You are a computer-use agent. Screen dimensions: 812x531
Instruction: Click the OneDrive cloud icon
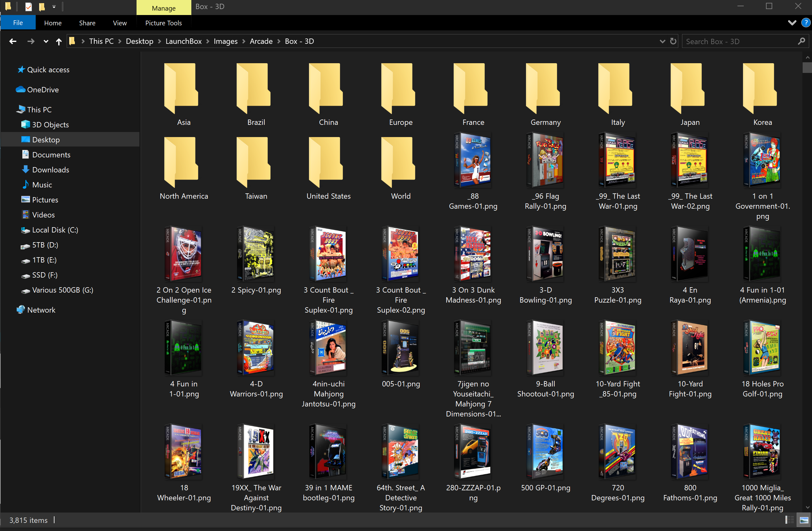click(x=20, y=89)
